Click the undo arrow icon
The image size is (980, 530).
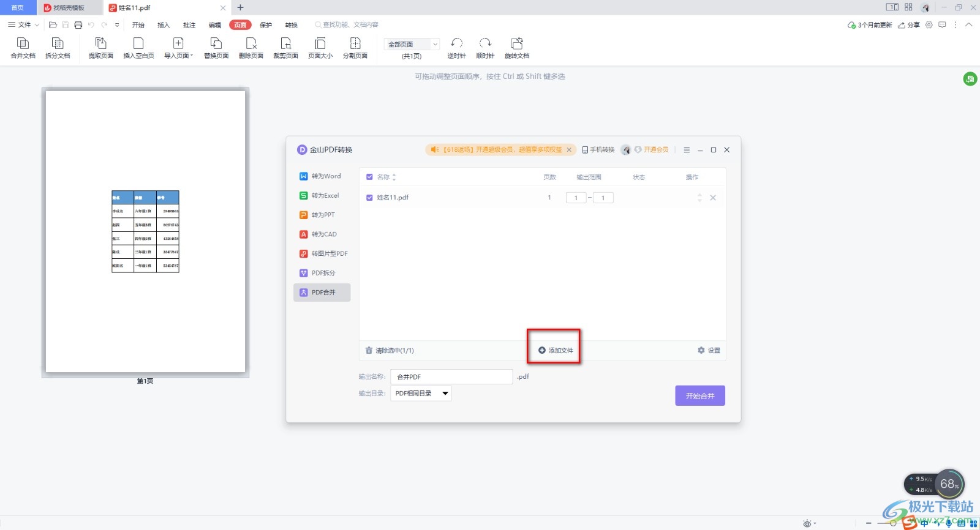point(91,25)
